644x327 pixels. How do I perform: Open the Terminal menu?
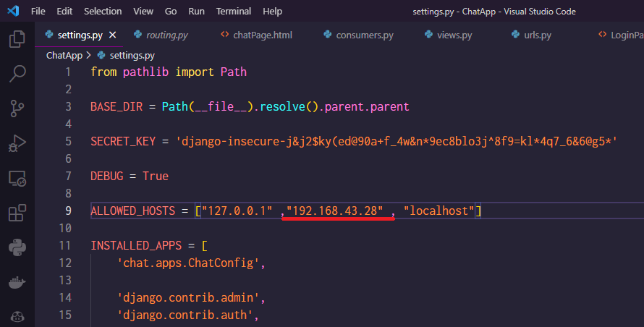(x=233, y=11)
